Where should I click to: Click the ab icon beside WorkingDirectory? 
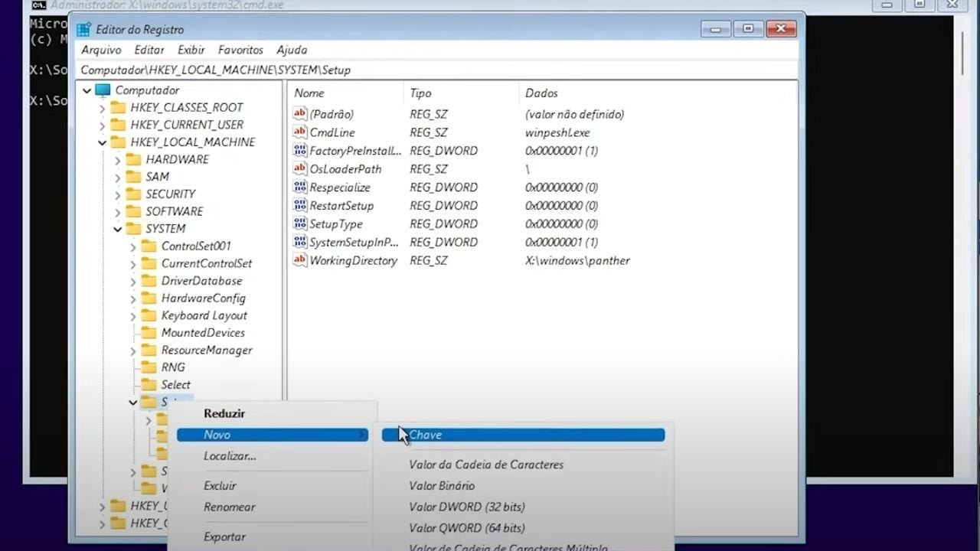point(299,260)
